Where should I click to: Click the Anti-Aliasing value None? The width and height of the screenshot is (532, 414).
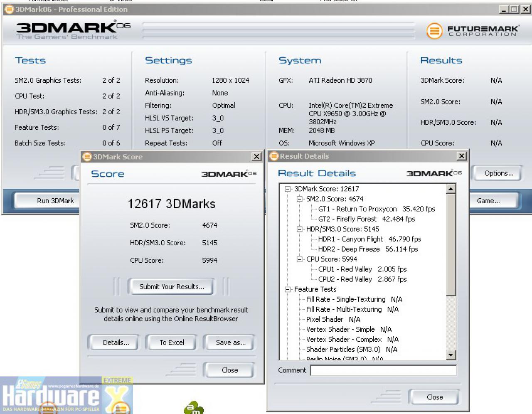[220, 93]
